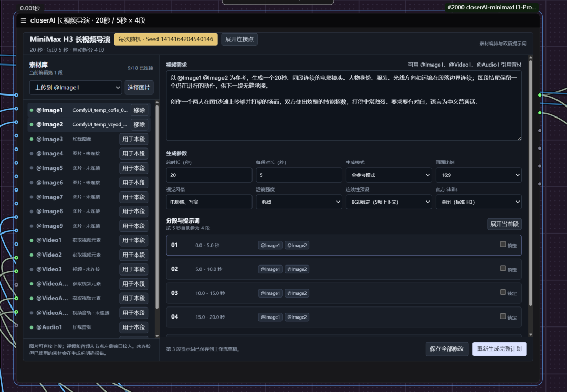Screen dimensions: 567x392
Task: Click the 视觉风格 field 电影感、写实
Action: (x=209, y=202)
